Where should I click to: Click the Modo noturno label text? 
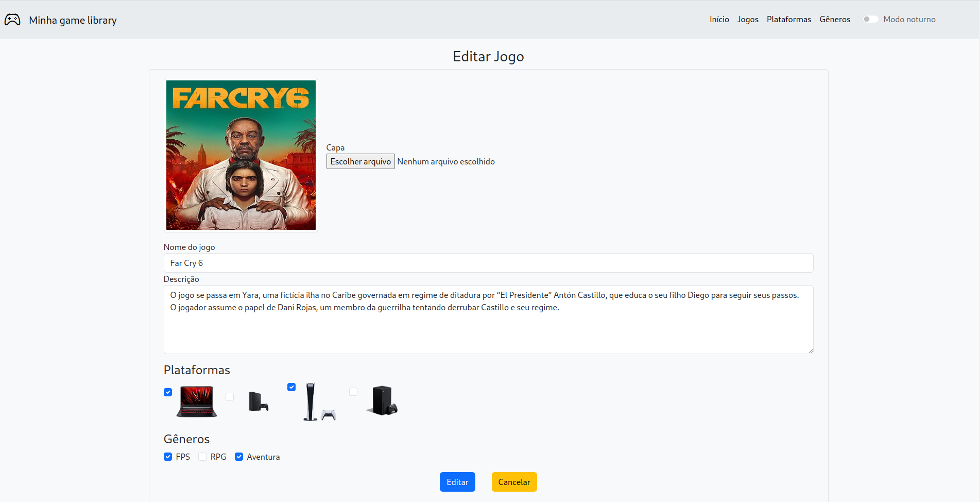click(x=909, y=19)
